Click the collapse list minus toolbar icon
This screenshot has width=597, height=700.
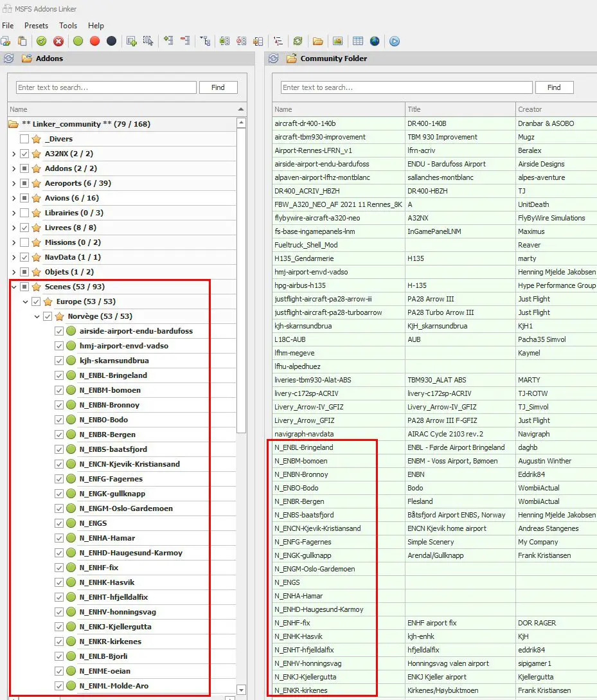point(185,41)
